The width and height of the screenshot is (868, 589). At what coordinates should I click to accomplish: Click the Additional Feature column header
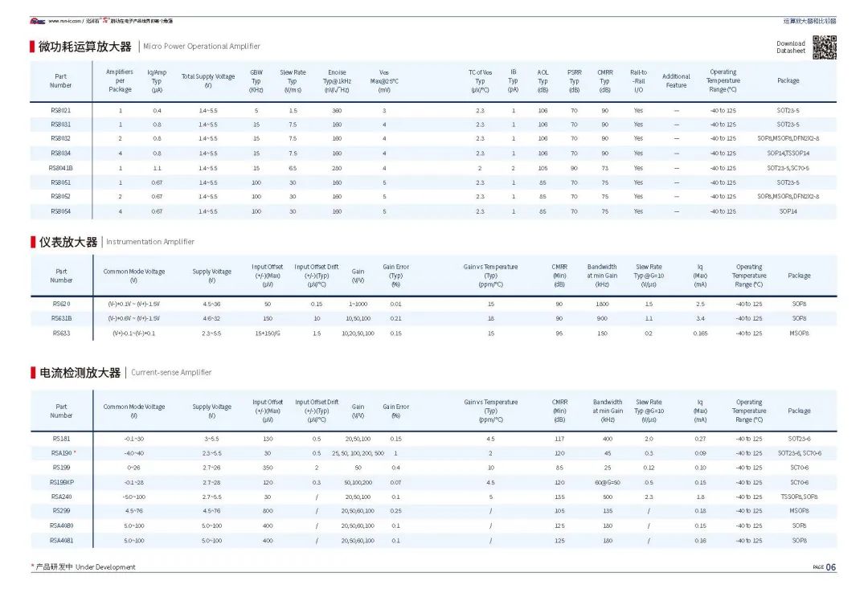(677, 81)
